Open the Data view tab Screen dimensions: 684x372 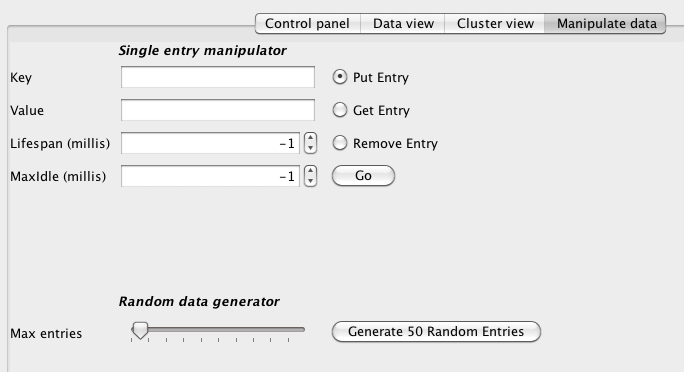point(403,23)
